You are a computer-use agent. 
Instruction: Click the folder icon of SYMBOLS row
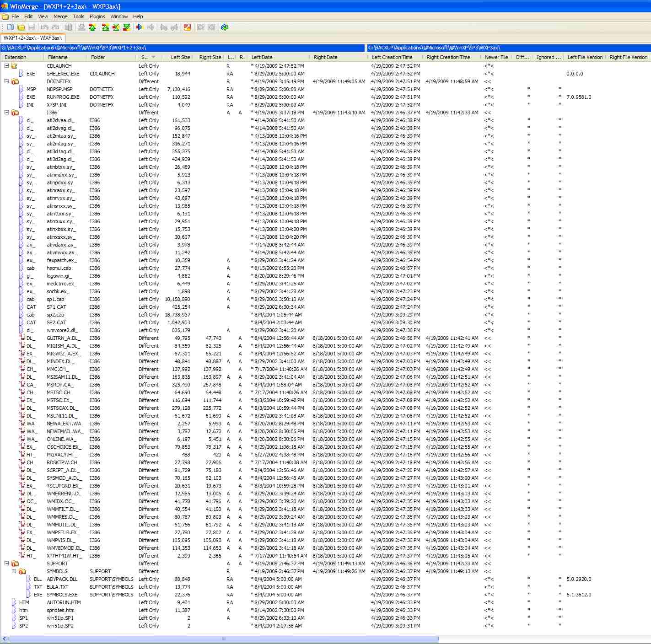tap(22, 571)
